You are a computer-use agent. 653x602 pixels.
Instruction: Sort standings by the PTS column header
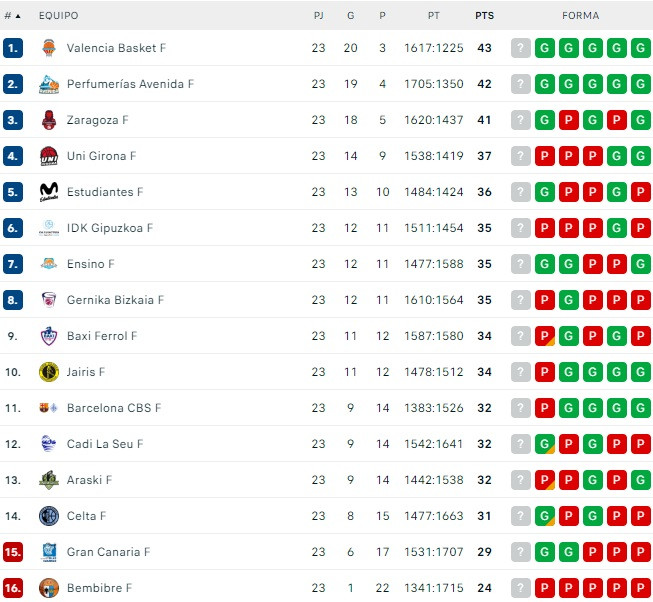click(484, 16)
